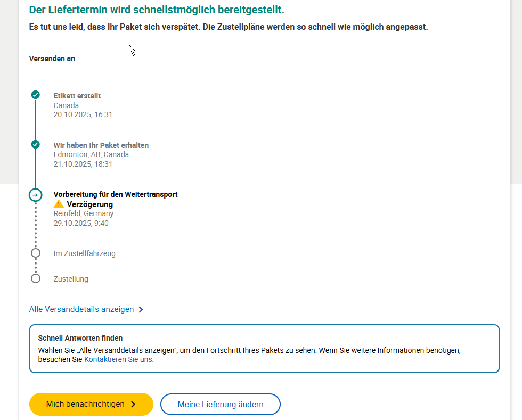The image size is (522, 420).
Task: Click the chevron after Alle Versanddetails anzeigen
Action: 141,309
